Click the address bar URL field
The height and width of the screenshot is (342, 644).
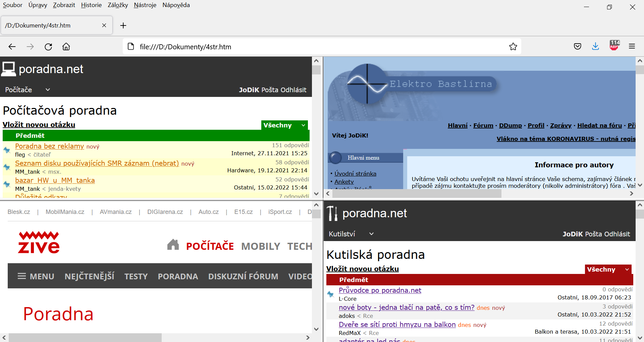click(x=322, y=47)
